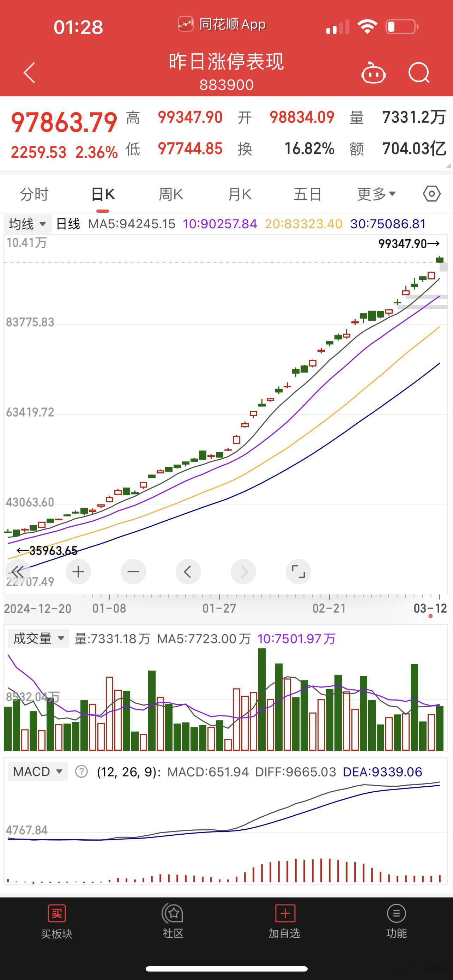Tap the back arrow in header

pos(30,72)
